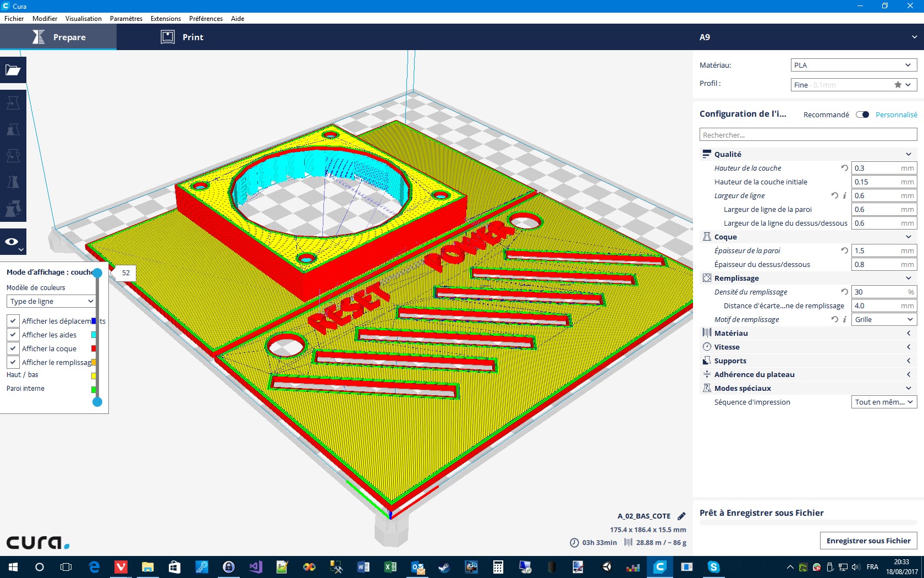Open the Fichier menu

pos(14,18)
